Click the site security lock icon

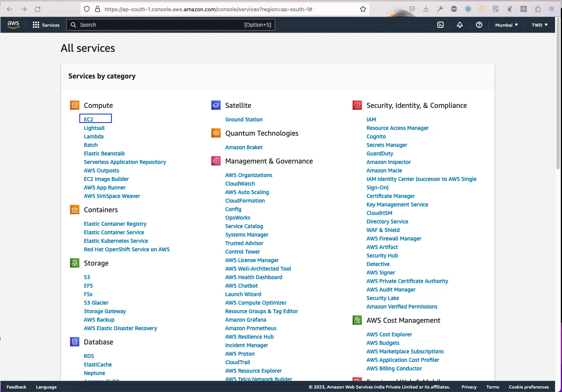[98, 9]
